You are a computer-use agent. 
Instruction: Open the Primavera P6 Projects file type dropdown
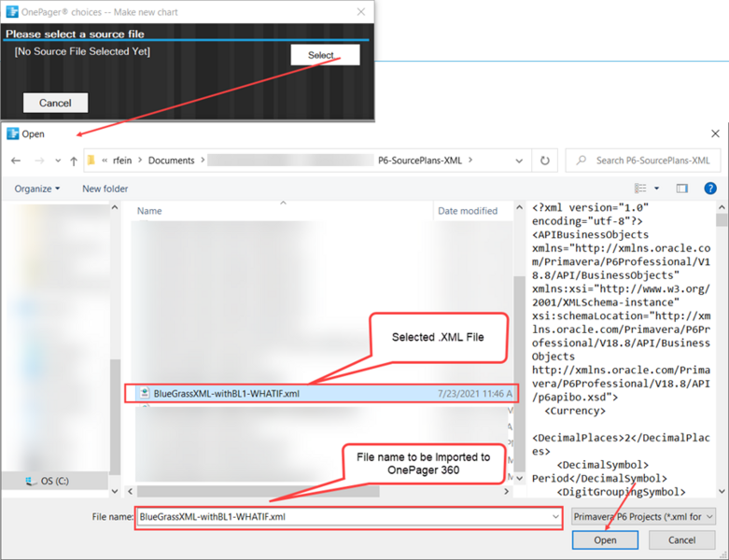coord(643,517)
